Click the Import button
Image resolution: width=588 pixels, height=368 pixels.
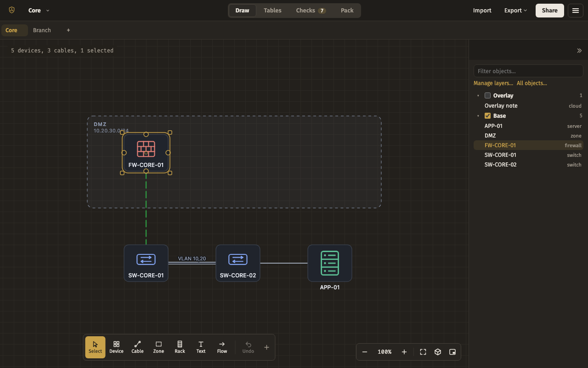tap(482, 11)
